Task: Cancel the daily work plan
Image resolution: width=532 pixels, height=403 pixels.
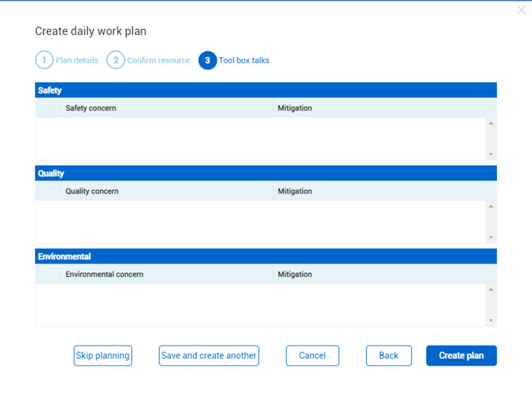Action: pos(313,356)
